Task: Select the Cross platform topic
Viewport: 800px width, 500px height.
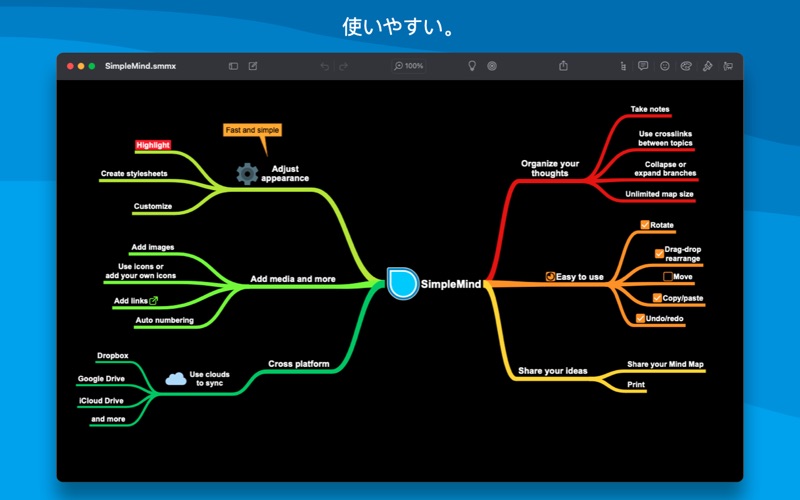Action: click(x=298, y=364)
